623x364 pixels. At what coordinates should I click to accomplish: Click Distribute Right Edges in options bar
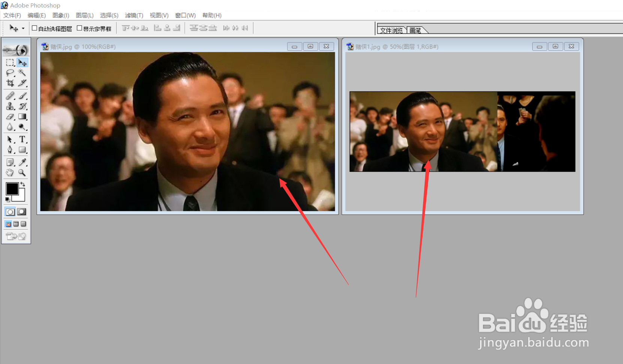pyautogui.click(x=245, y=28)
